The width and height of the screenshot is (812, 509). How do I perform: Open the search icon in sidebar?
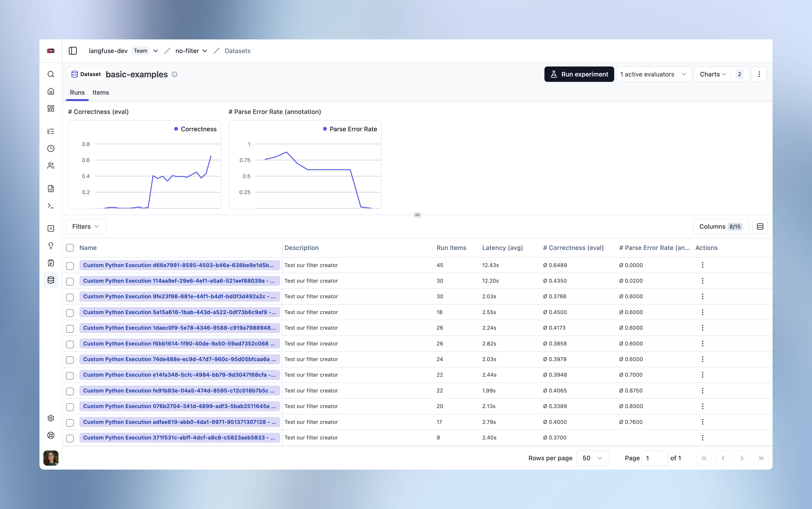point(51,74)
